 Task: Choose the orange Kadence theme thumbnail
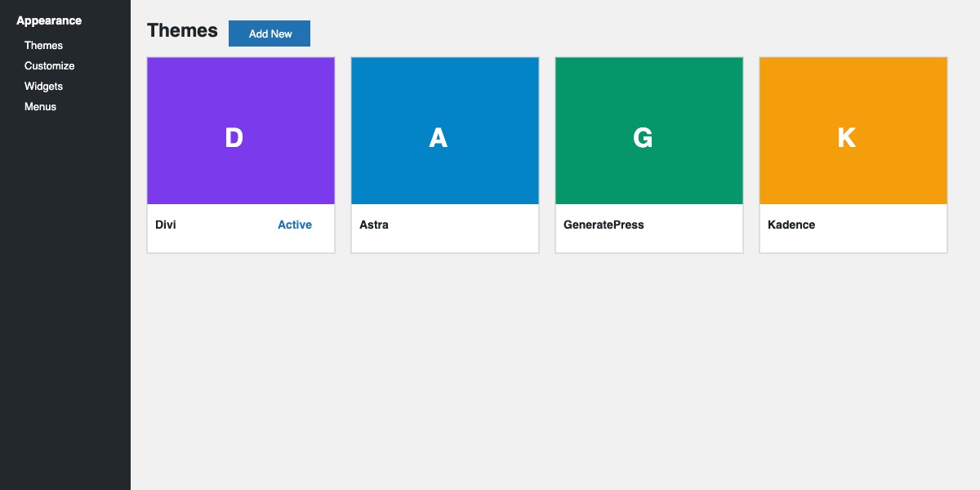853,131
